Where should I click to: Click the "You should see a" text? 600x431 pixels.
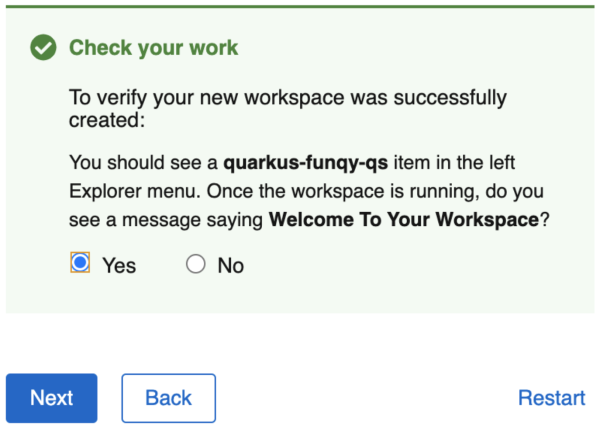(144, 162)
